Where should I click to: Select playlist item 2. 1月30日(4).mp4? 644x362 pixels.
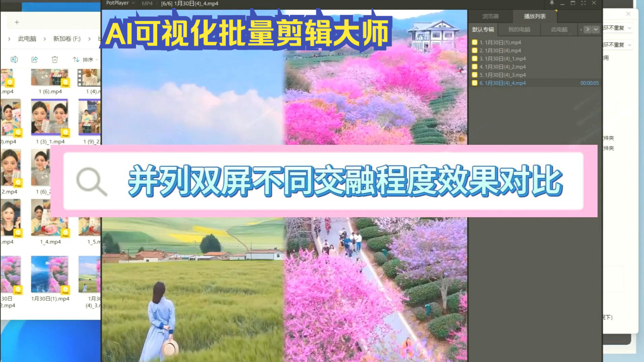click(535, 51)
